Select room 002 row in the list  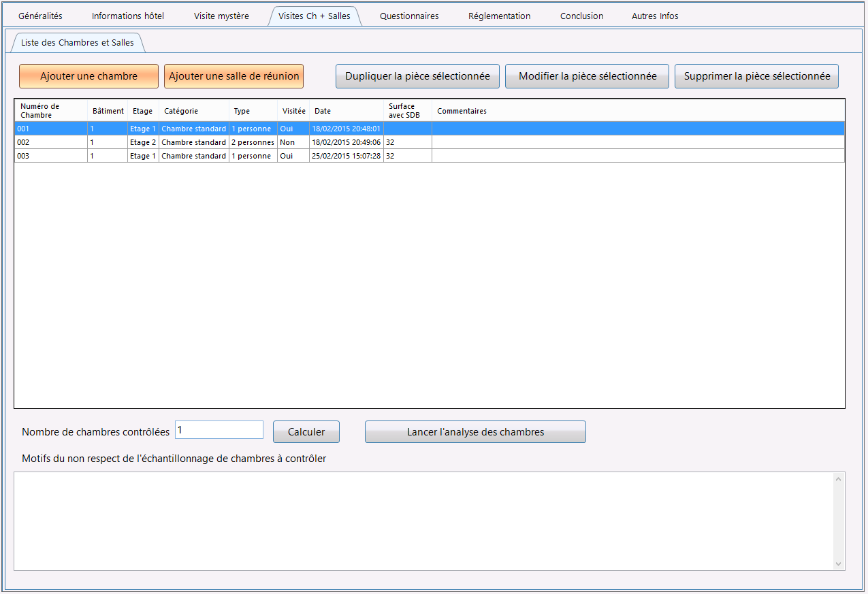[272, 142]
